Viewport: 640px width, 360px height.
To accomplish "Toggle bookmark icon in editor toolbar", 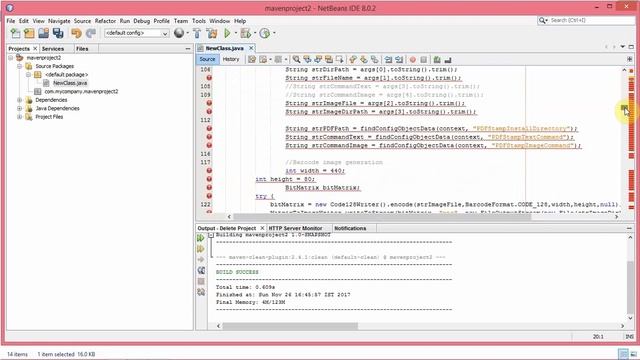I will point(374,60).
